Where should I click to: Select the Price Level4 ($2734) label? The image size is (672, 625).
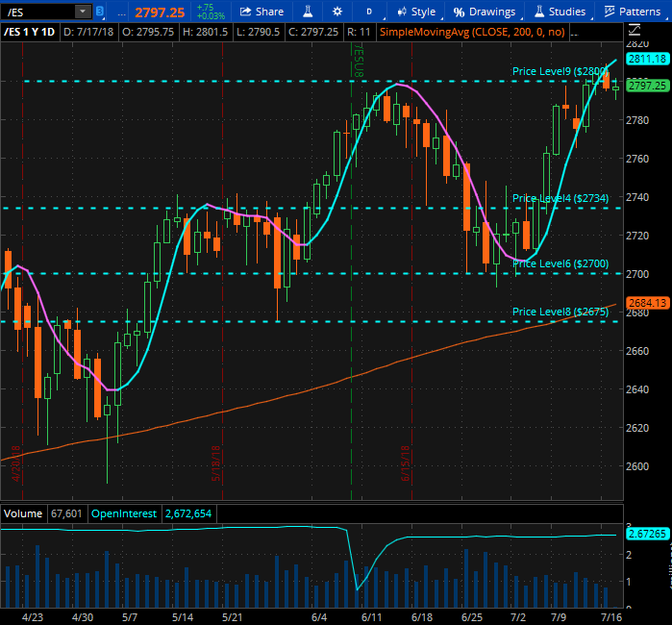click(560, 198)
